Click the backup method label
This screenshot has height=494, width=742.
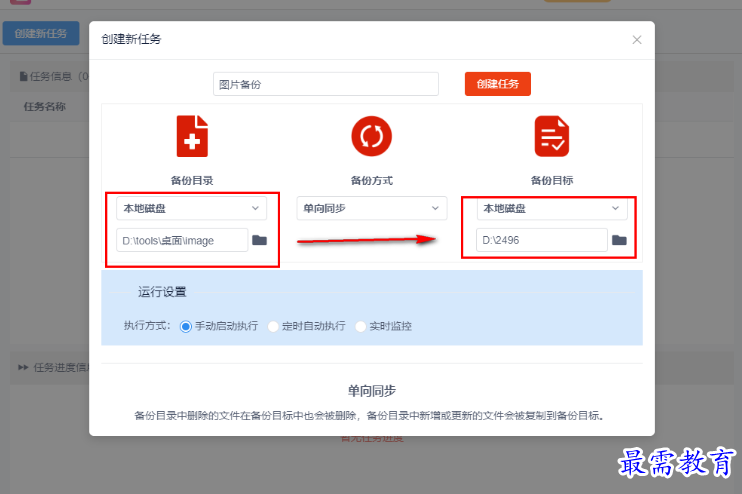(x=371, y=180)
